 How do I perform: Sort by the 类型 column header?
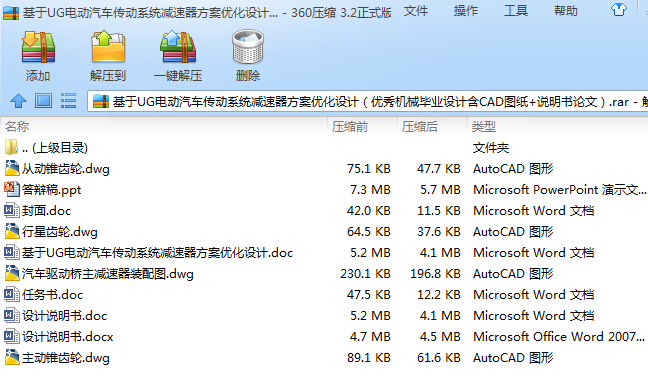pyautogui.click(x=484, y=126)
